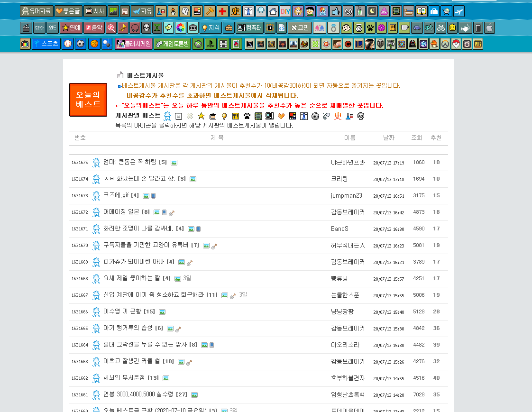The height and width of the screenshot is (412, 532).
Task: Click the star icon in 게시판별 베스트 row
Action: 201,116
